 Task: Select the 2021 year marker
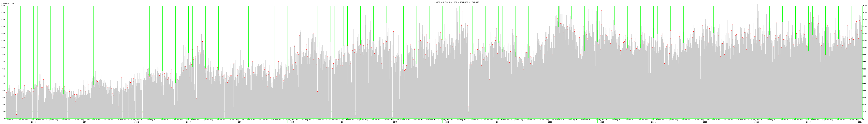[601, 122]
